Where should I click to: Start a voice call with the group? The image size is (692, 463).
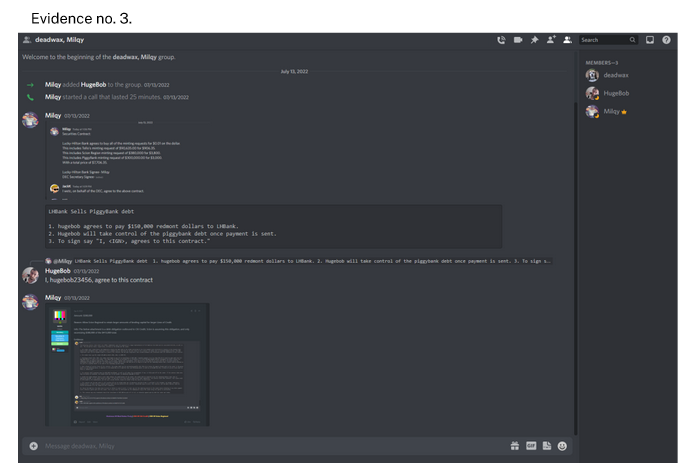(501, 40)
